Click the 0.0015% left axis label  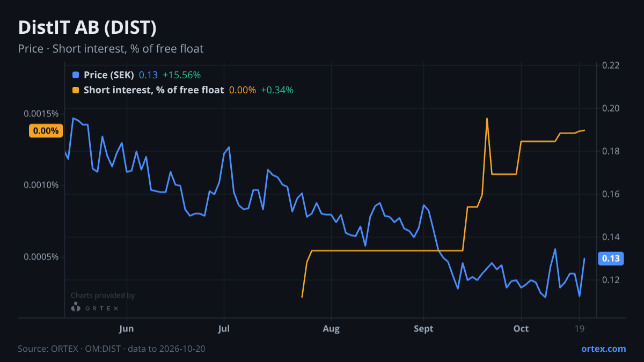pyautogui.click(x=41, y=114)
